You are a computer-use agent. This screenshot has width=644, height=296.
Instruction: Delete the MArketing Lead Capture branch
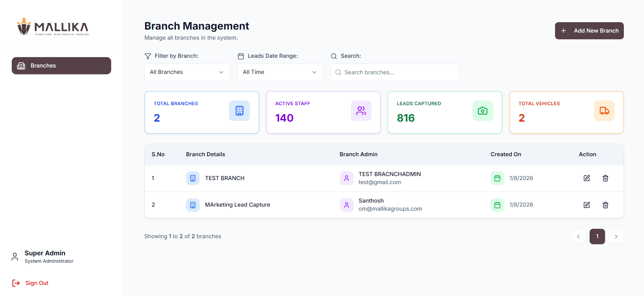pos(605,205)
